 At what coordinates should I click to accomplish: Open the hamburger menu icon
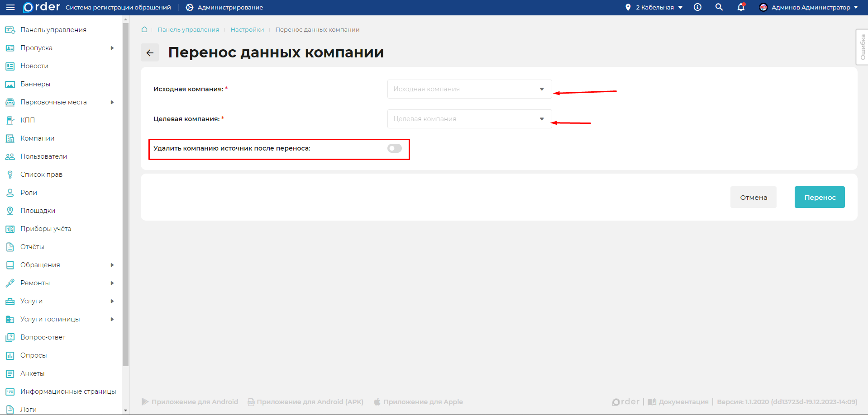[x=10, y=7]
